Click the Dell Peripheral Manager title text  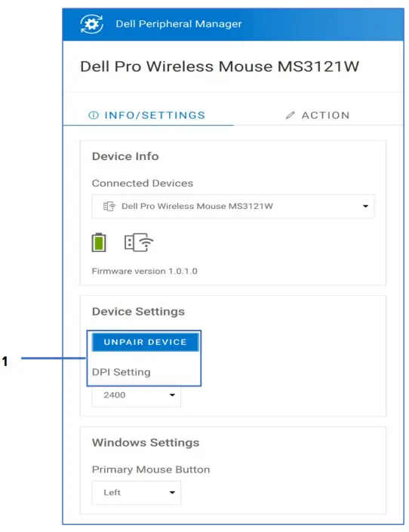[x=179, y=24]
